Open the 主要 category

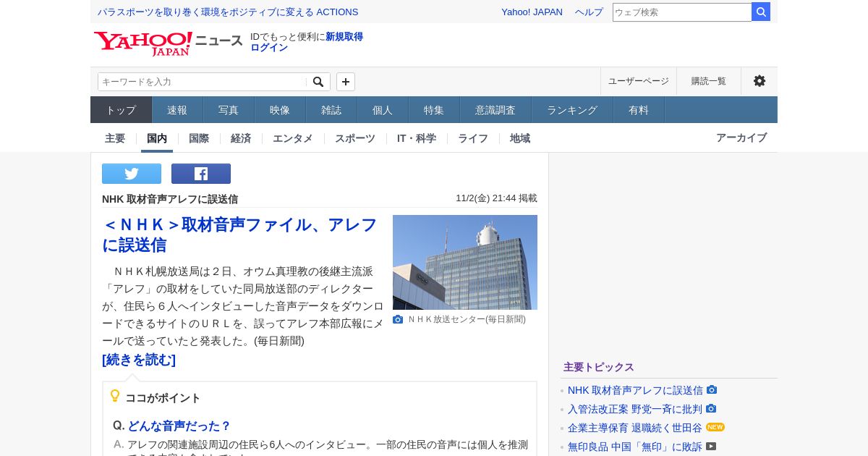tap(115, 138)
